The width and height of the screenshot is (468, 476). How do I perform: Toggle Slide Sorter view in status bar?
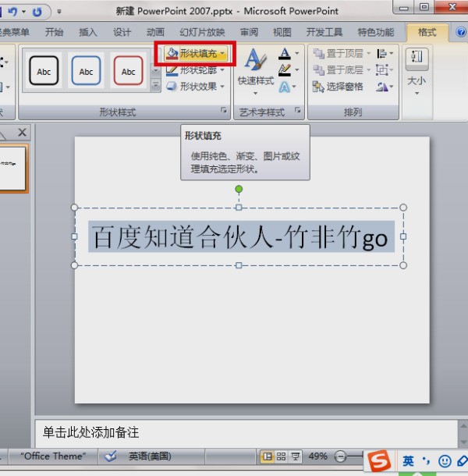tap(281, 456)
